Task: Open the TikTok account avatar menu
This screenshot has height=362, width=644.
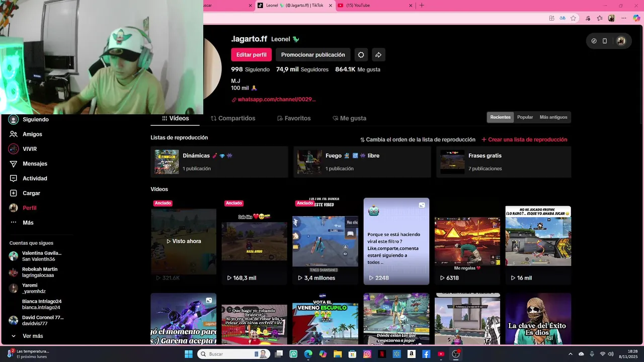Action: [x=621, y=41]
